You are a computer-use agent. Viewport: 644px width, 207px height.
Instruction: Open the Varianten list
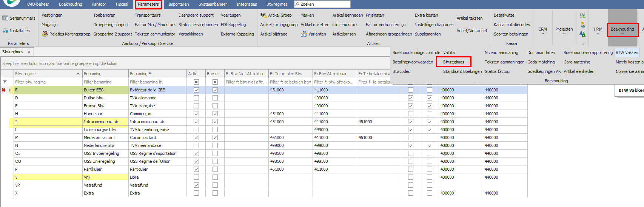313,34
